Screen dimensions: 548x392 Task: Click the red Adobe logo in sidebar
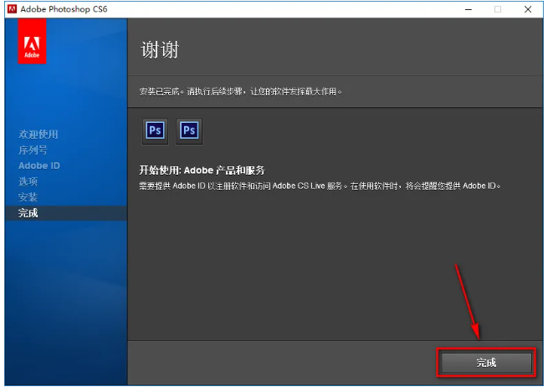[x=32, y=48]
